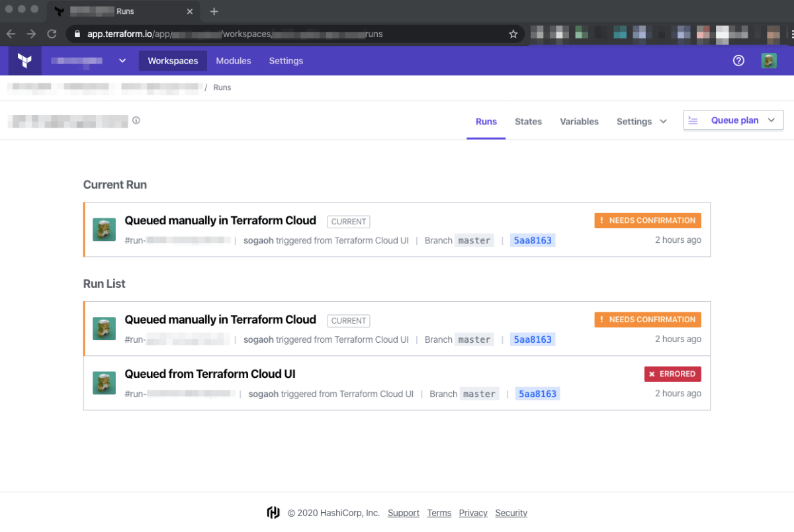Click the master branch tag on errored run
794x532 pixels.
(x=480, y=394)
